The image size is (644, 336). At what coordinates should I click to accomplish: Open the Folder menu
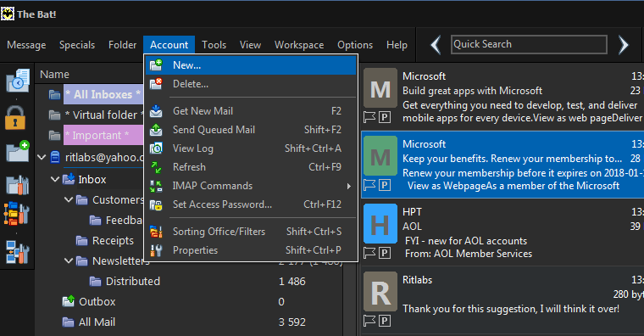pyautogui.click(x=122, y=45)
